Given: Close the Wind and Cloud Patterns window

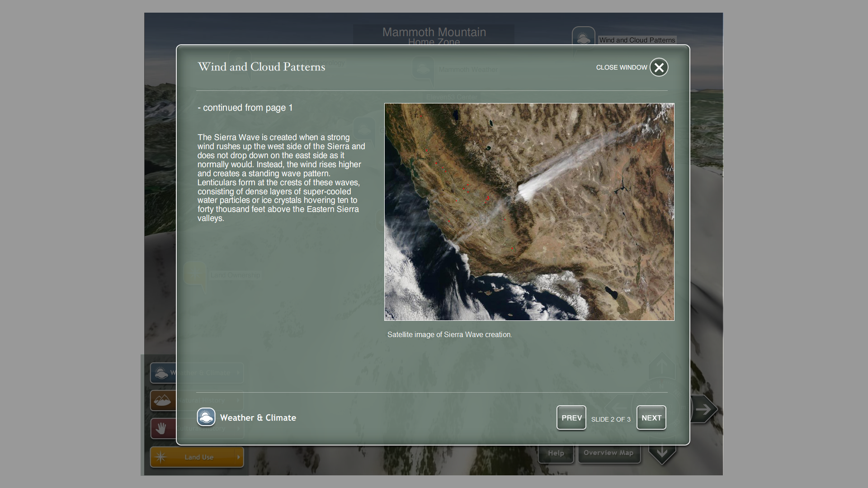Looking at the screenshot, I should (659, 67).
